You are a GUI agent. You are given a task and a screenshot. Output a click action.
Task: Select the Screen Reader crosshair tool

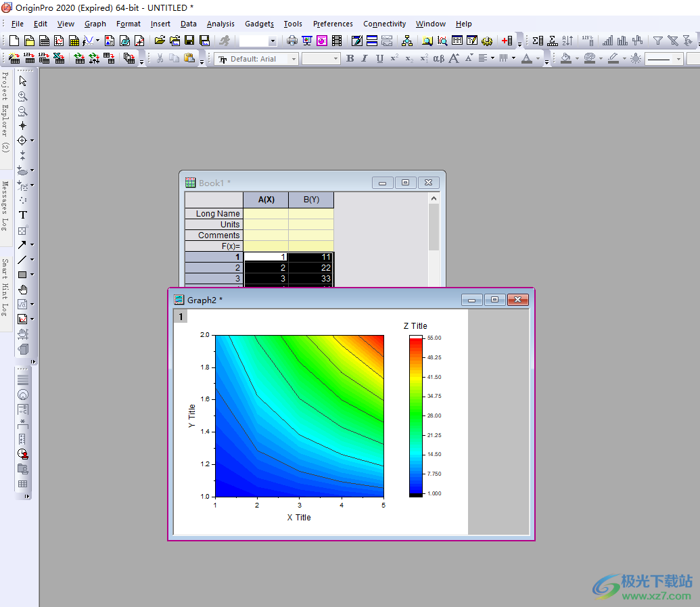click(23, 125)
